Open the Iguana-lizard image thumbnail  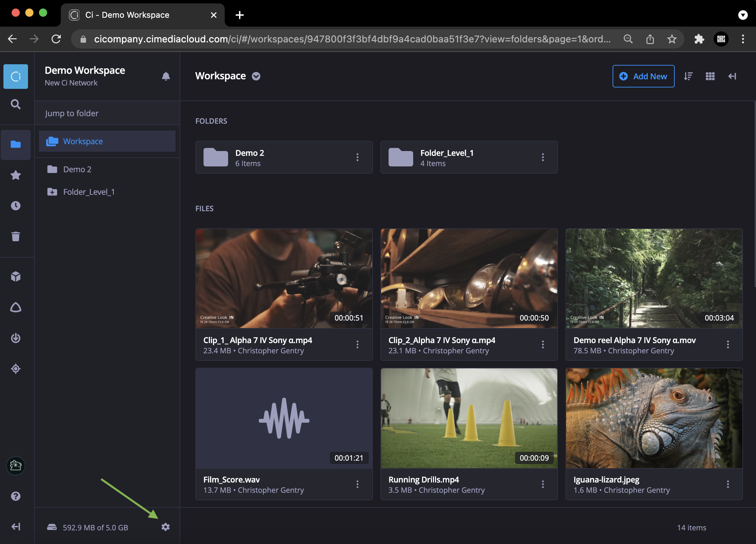(654, 418)
